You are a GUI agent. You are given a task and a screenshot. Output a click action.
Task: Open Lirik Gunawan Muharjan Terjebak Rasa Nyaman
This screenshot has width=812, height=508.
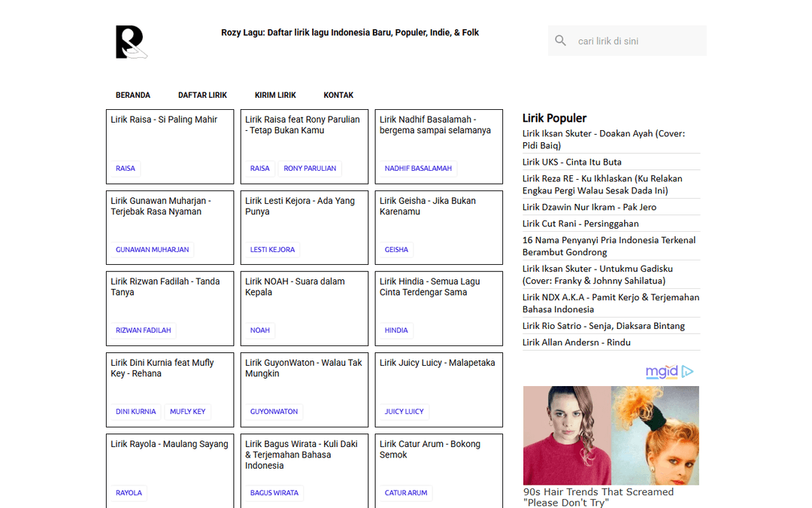pyautogui.click(x=161, y=206)
